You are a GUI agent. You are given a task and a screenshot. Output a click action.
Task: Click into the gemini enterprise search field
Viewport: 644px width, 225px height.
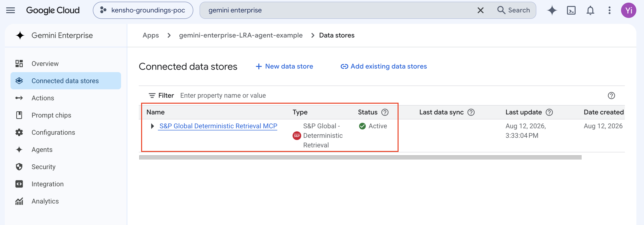[338, 10]
